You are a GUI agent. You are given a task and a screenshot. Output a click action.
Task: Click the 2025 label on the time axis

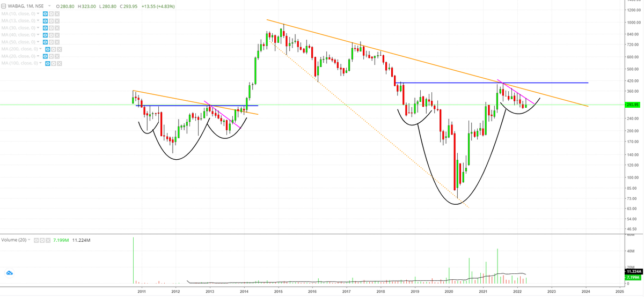[619, 292]
